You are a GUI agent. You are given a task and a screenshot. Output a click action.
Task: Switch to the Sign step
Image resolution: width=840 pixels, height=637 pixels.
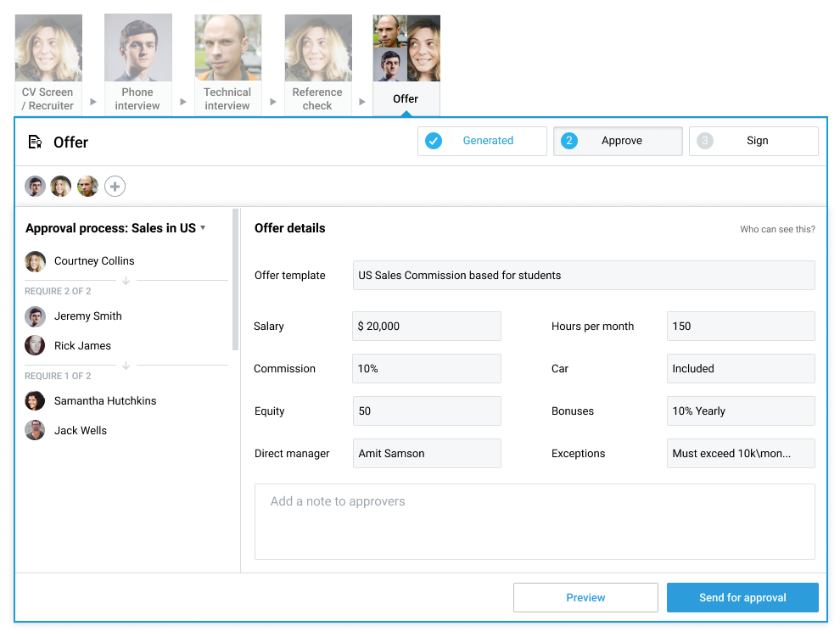[x=753, y=141]
